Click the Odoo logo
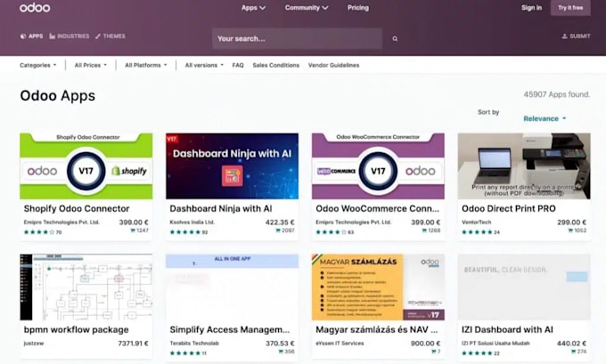606x364 pixels. (35, 8)
